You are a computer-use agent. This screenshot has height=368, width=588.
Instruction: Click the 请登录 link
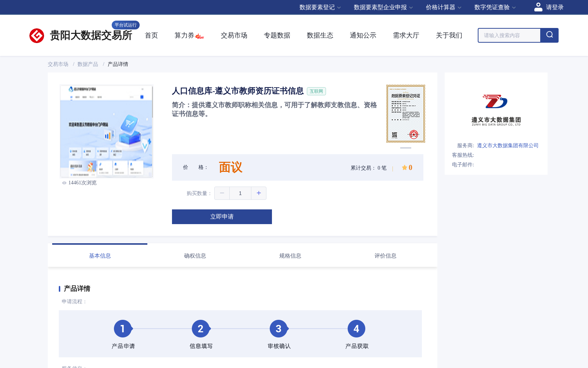pyautogui.click(x=555, y=7)
